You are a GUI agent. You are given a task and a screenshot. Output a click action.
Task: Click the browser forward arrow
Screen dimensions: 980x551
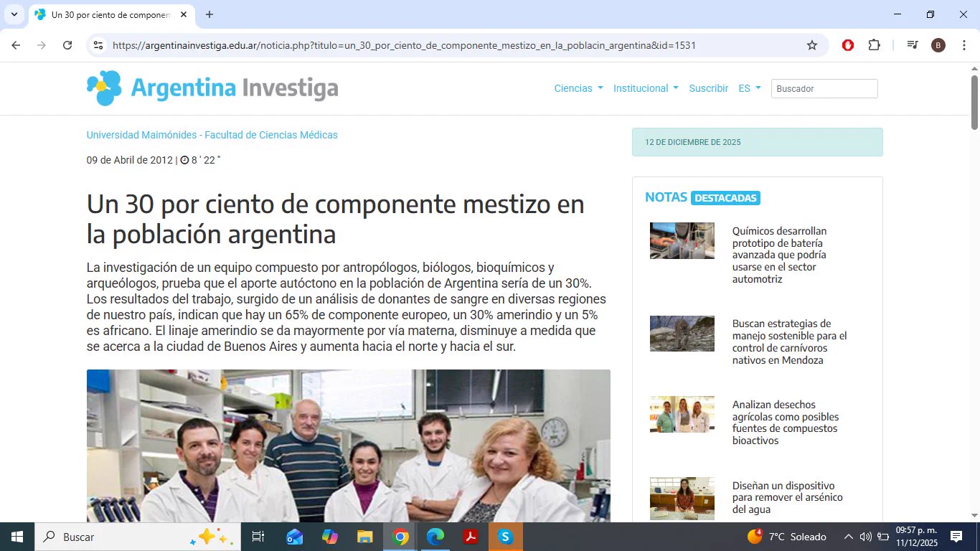pyautogui.click(x=42, y=45)
